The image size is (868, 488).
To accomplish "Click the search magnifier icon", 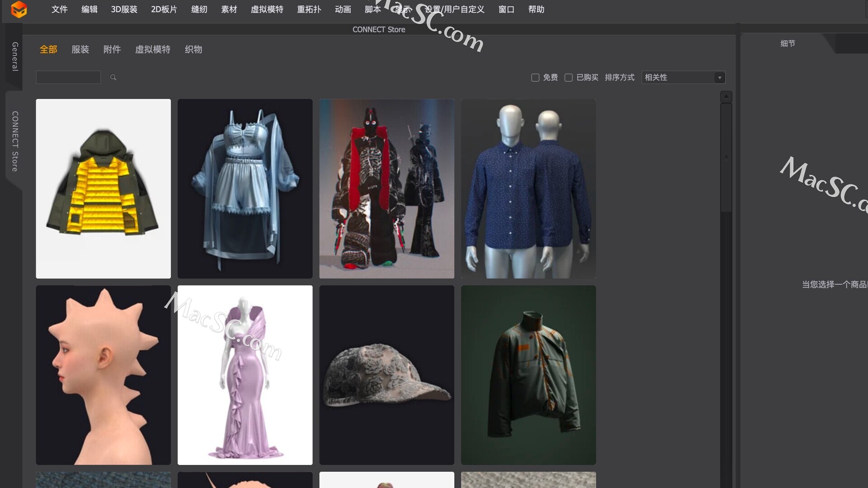I will 113,77.
